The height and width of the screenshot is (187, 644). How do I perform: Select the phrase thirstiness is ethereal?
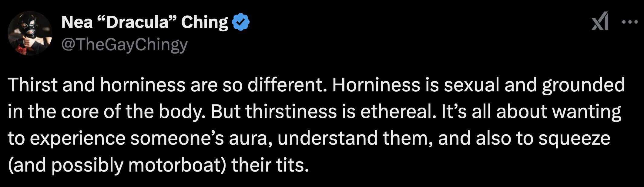[318, 111]
